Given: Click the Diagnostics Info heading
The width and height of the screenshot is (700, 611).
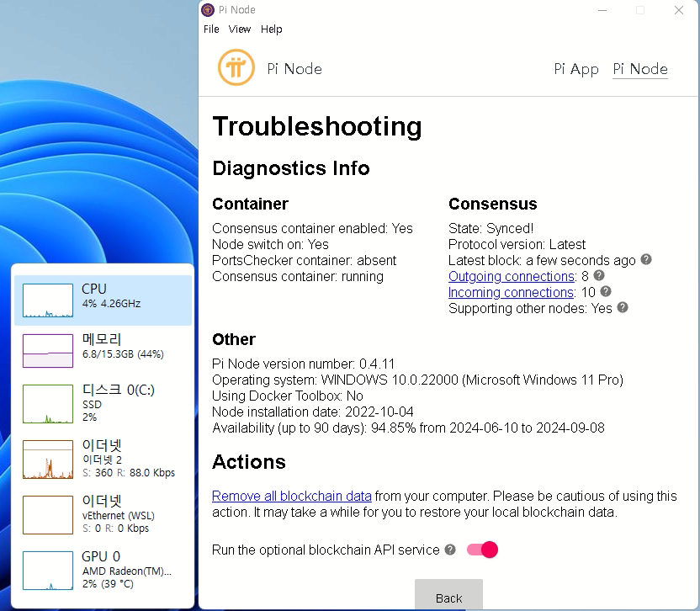Looking at the screenshot, I should pyautogui.click(x=291, y=168).
